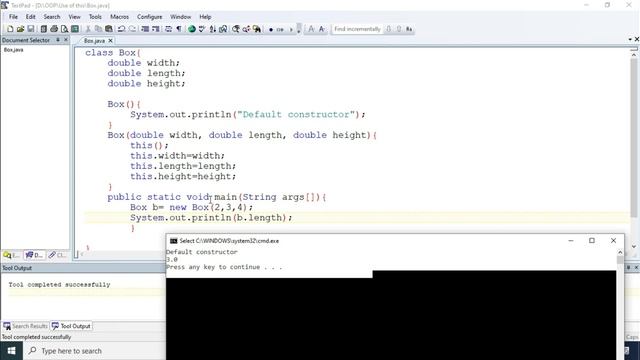This screenshot has height=360, width=640.
Task: Open the Configure menu
Action: tap(149, 17)
